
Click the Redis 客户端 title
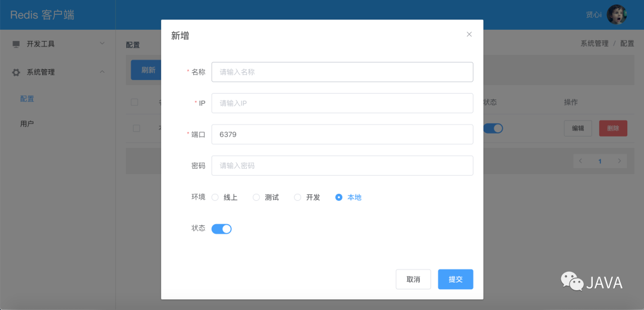click(x=42, y=15)
